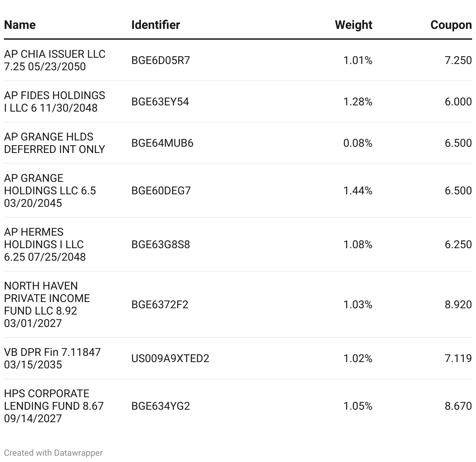This screenshot has width=476, height=462.
Task: Click identifier BGE6D05R7
Action: coord(161,60)
